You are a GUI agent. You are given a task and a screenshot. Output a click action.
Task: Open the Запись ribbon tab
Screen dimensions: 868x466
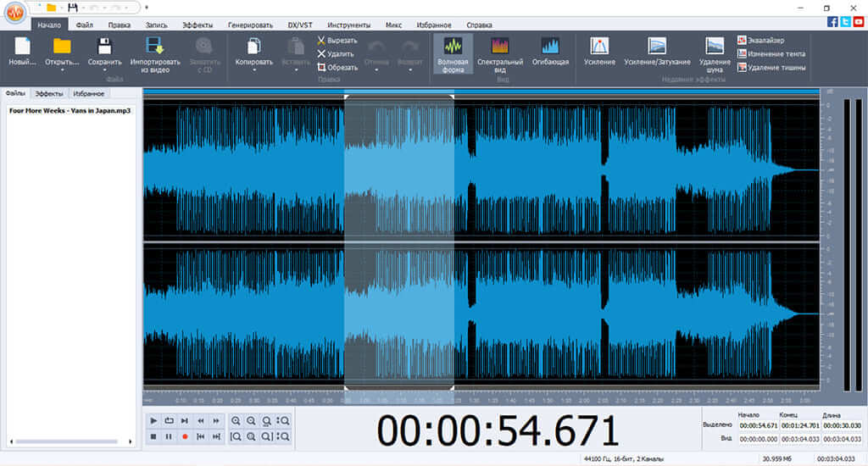pyautogui.click(x=156, y=25)
